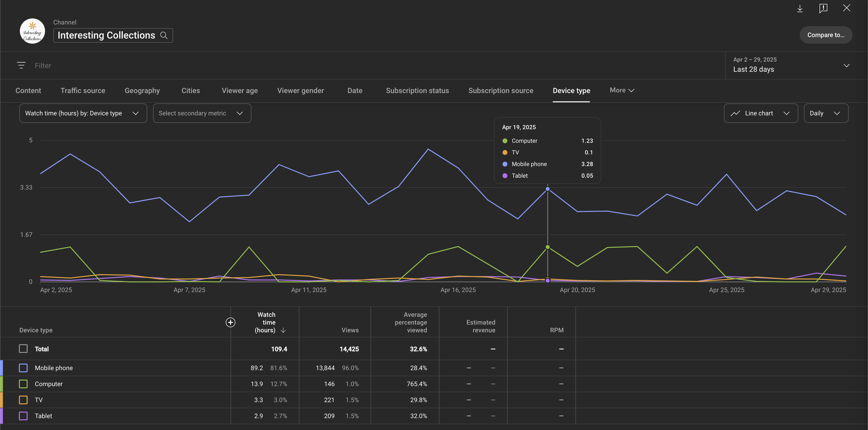
Task: Click the Compare to... button
Action: pyautogui.click(x=826, y=35)
